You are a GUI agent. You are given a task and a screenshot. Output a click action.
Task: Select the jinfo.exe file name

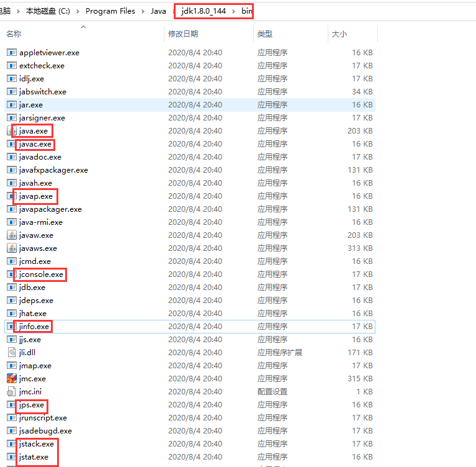34,327
